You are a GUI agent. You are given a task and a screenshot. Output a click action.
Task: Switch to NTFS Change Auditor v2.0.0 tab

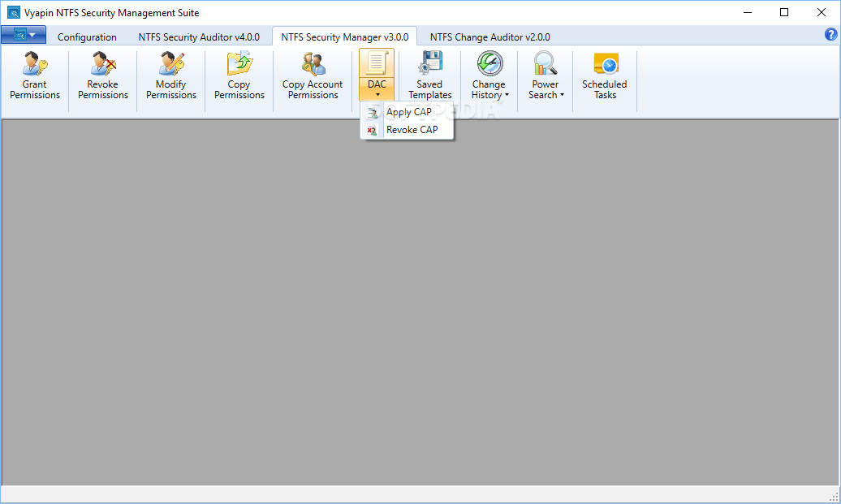490,37
